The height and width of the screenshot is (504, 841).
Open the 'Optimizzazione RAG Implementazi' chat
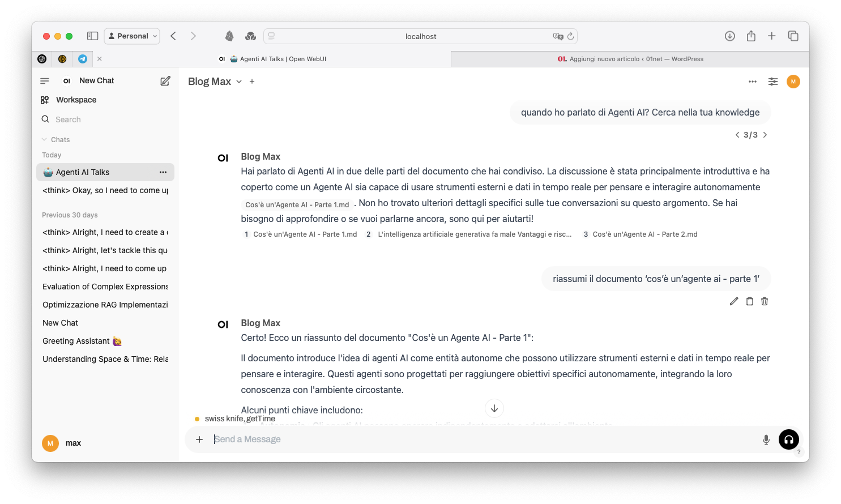[105, 305]
